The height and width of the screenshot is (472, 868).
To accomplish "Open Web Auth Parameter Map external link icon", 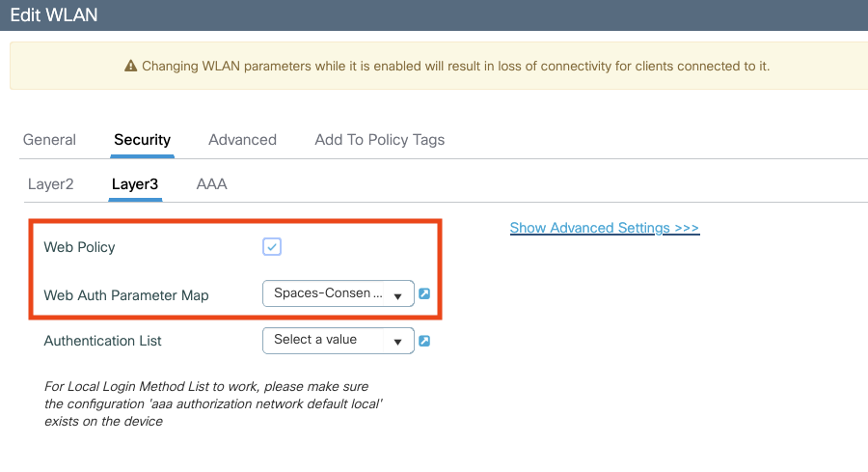I will point(424,293).
